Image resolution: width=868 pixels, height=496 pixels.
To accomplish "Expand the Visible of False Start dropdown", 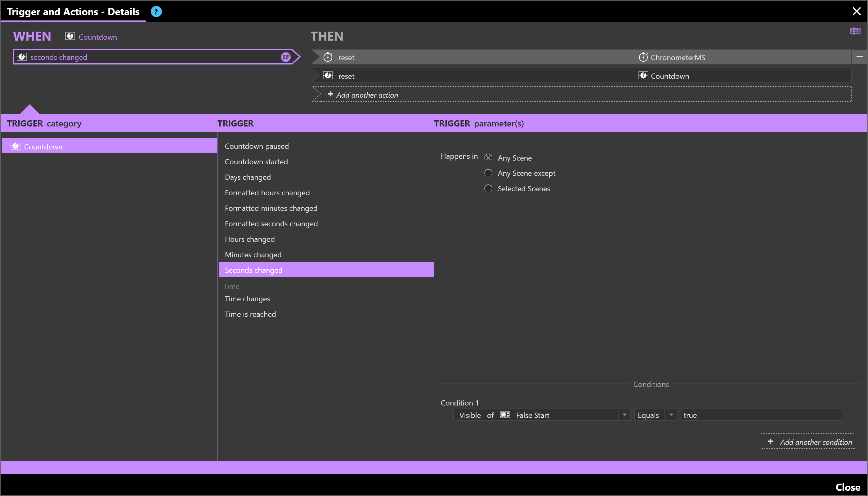I will click(624, 415).
